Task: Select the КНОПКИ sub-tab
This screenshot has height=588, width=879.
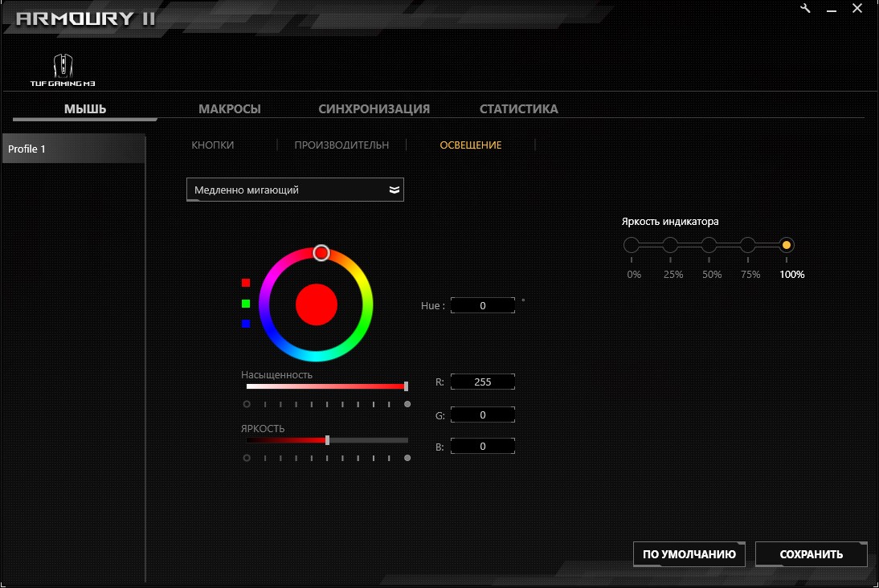Action: 212,145
